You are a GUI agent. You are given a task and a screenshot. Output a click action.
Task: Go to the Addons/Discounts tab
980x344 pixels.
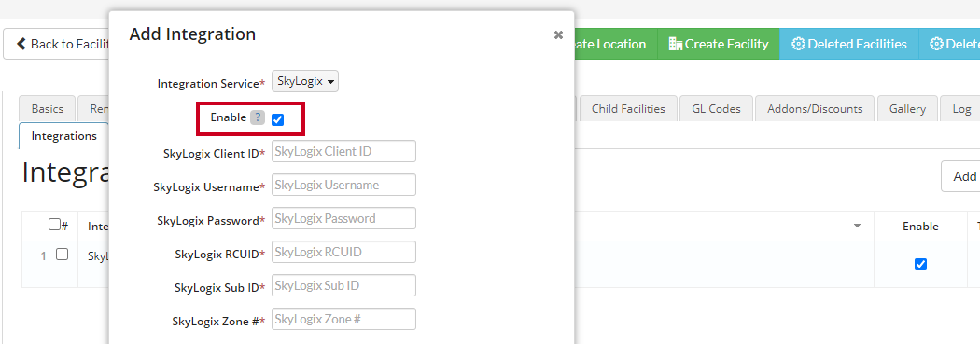coord(815,109)
